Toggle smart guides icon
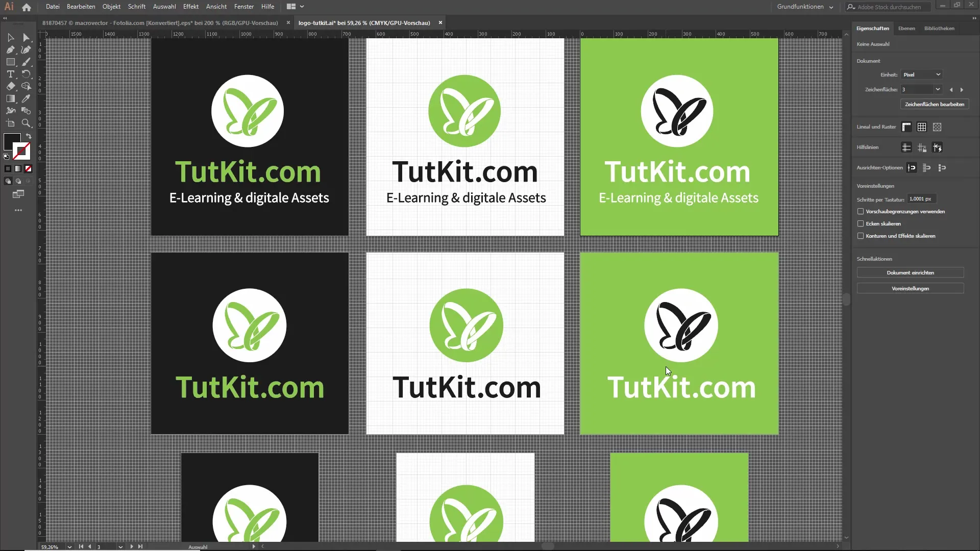Image resolution: width=980 pixels, height=551 pixels. 937,147
